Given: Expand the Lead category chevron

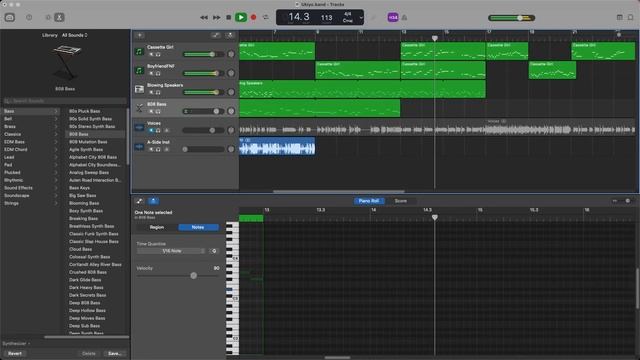Looking at the screenshot, I should pos(56,157).
